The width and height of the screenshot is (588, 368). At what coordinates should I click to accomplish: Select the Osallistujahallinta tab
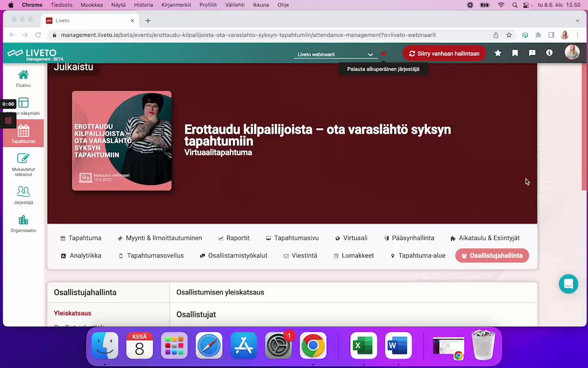tap(492, 256)
